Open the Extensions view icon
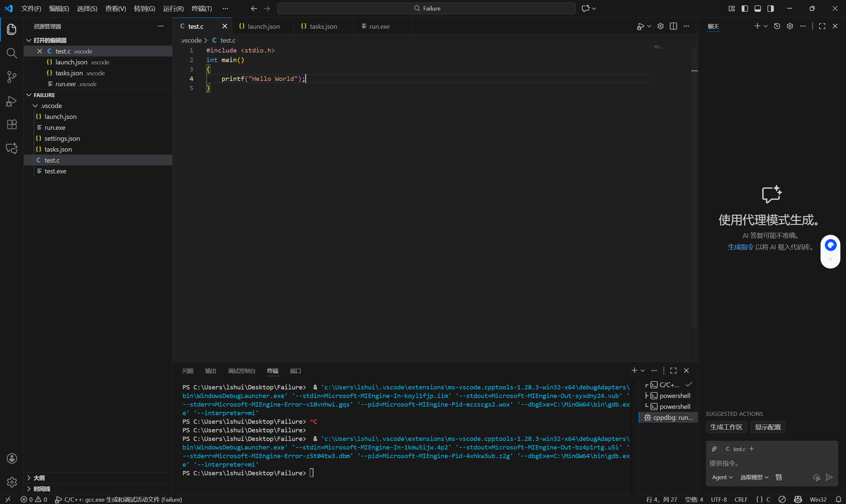 point(12,124)
